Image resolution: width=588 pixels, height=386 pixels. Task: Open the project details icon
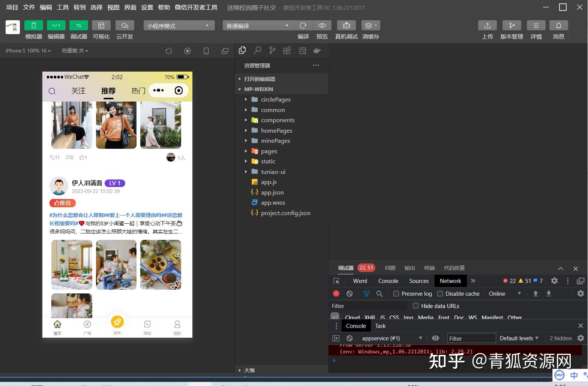[536, 25]
